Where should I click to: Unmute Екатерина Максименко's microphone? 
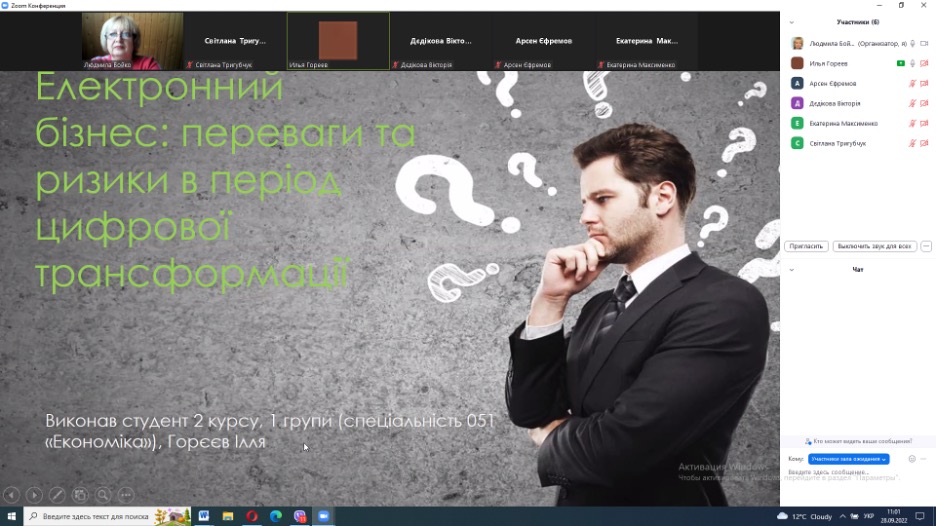[912, 124]
